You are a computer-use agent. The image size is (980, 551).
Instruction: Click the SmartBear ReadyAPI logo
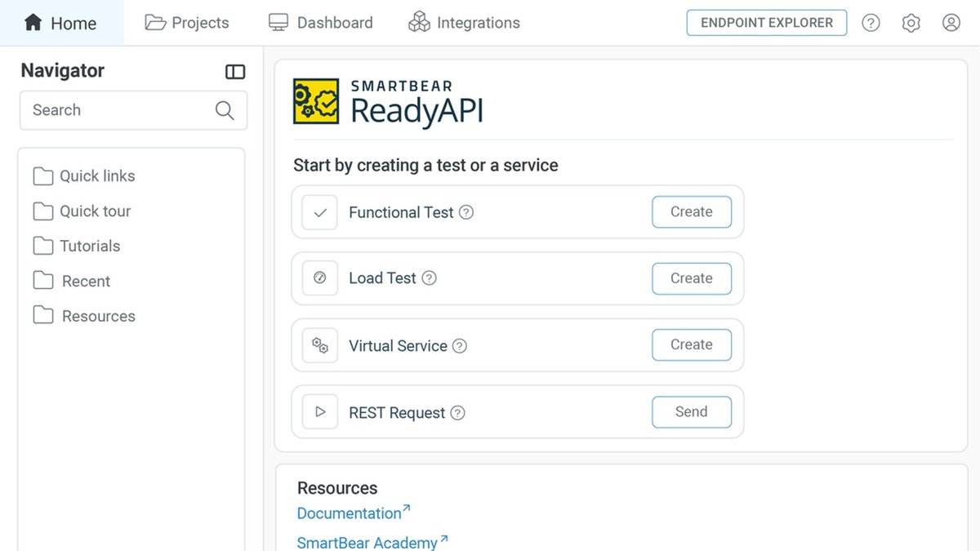point(389,102)
